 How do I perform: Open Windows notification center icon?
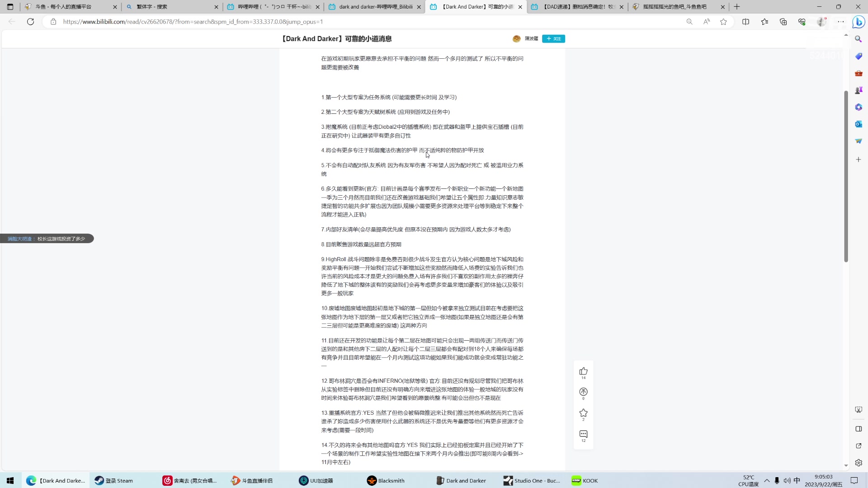[854, 481]
